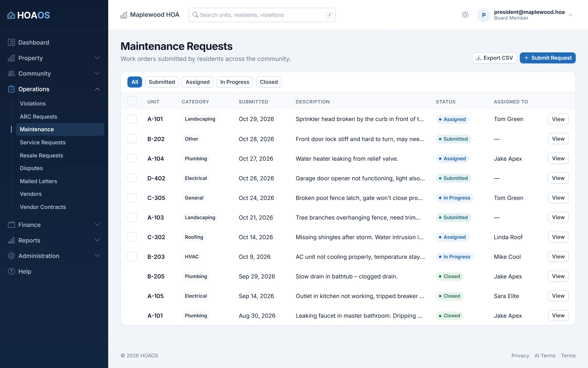Check the select-all checkbox in table header
Viewport: 588px width, 368px height.
132,101
